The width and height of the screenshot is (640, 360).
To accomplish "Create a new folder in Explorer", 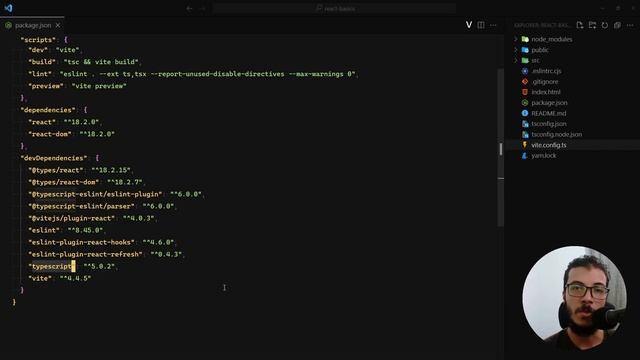I will [592, 25].
